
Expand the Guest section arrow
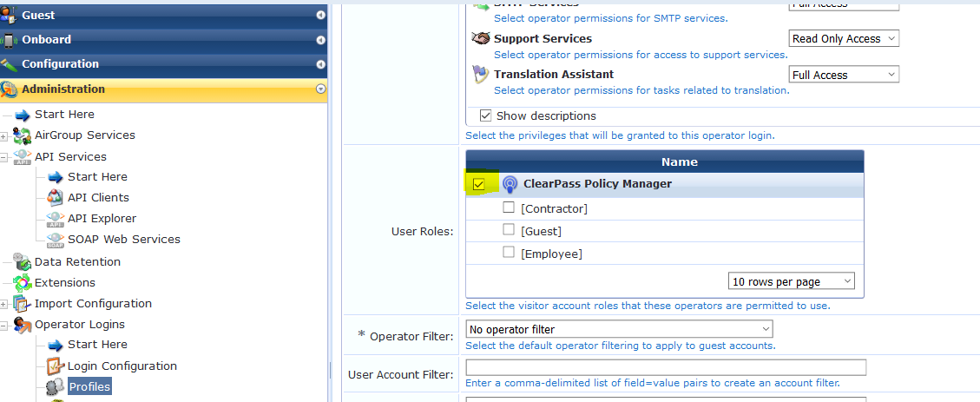[x=320, y=15]
